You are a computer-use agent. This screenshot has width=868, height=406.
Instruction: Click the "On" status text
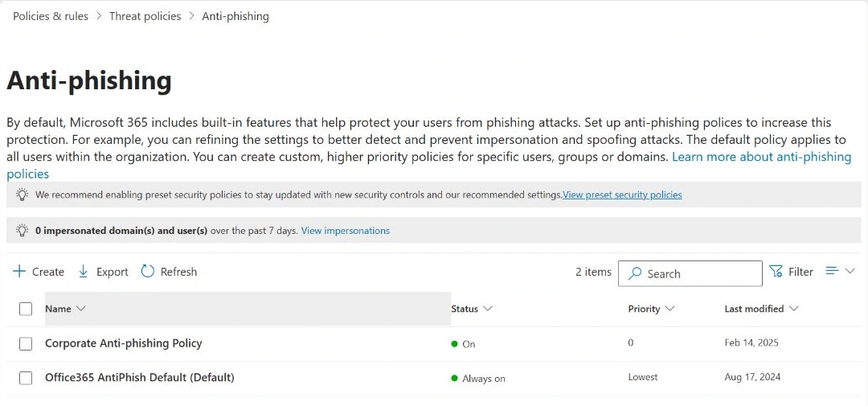(469, 344)
